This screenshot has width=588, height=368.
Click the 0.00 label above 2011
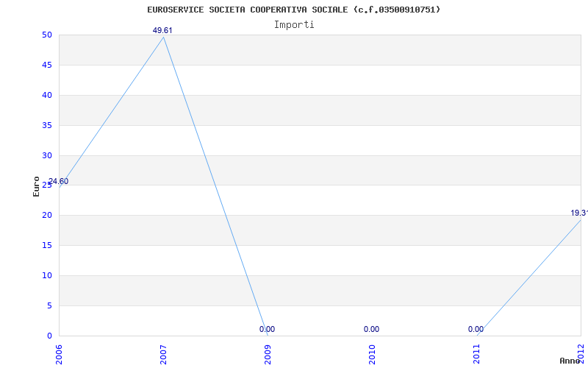(x=476, y=329)
